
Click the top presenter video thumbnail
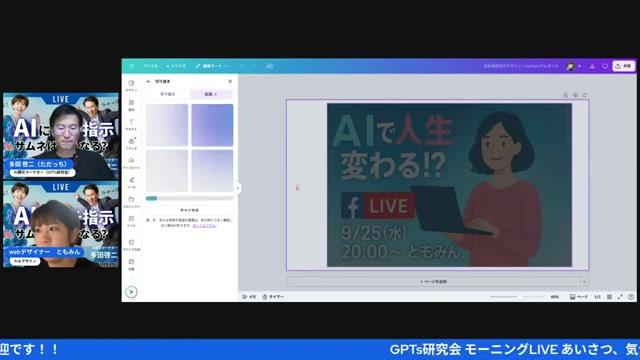click(x=61, y=136)
